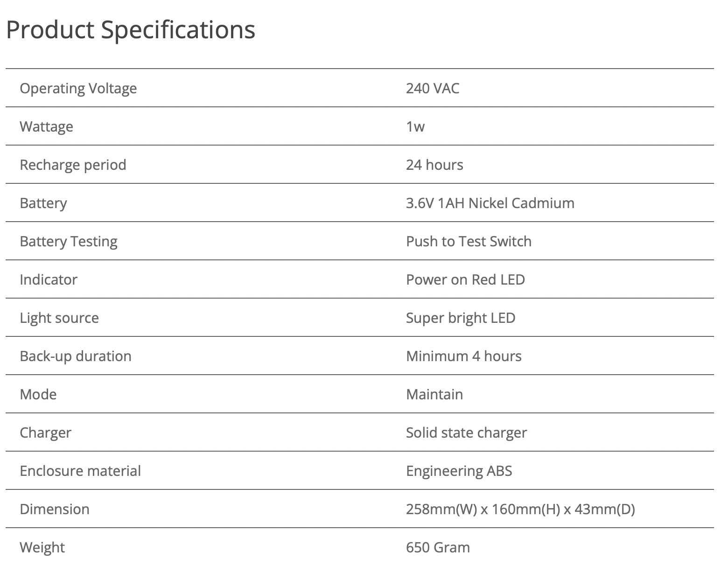
Task: Select the Back-up duration label
Action: coord(76,356)
